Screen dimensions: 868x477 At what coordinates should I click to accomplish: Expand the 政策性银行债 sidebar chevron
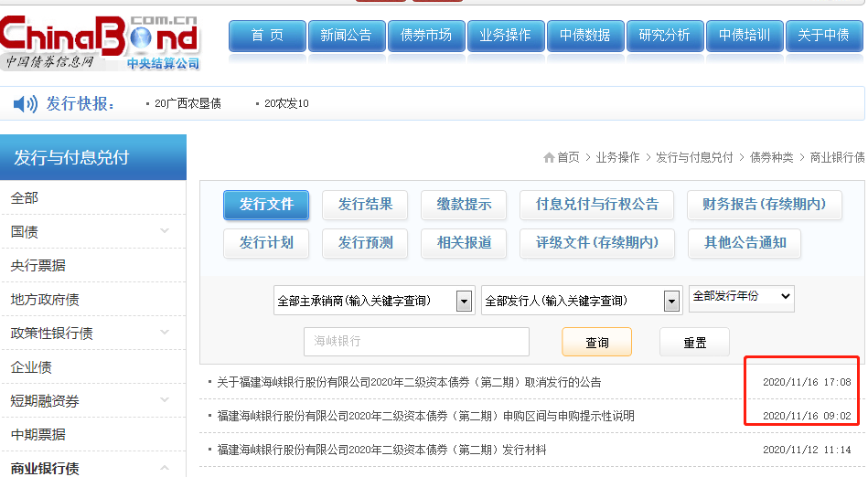point(165,333)
